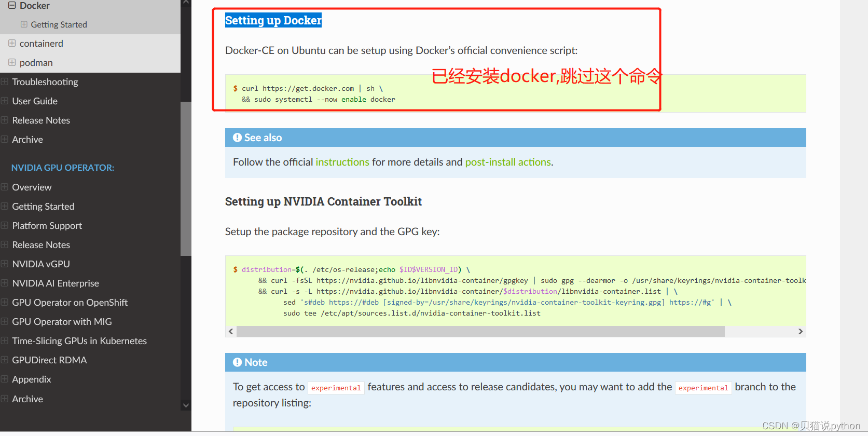Expand the Appendix sidebar entry

click(x=5, y=379)
